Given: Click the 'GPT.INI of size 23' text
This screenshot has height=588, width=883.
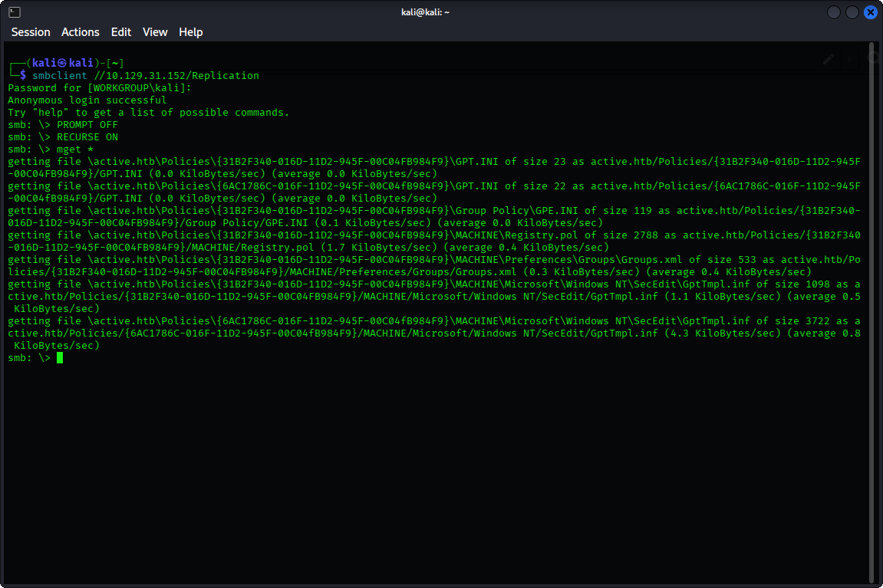Looking at the screenshot, I should [x=511, y=162].
